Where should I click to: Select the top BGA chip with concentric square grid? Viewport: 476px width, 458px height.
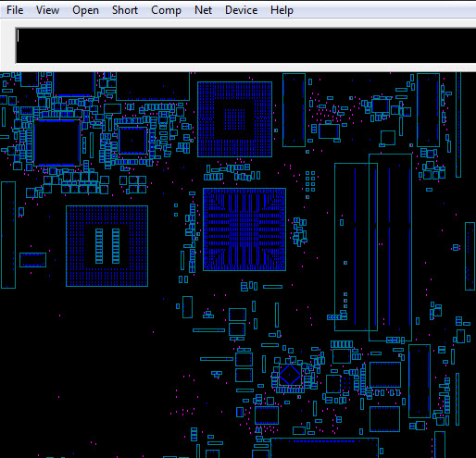pos(234,119)
